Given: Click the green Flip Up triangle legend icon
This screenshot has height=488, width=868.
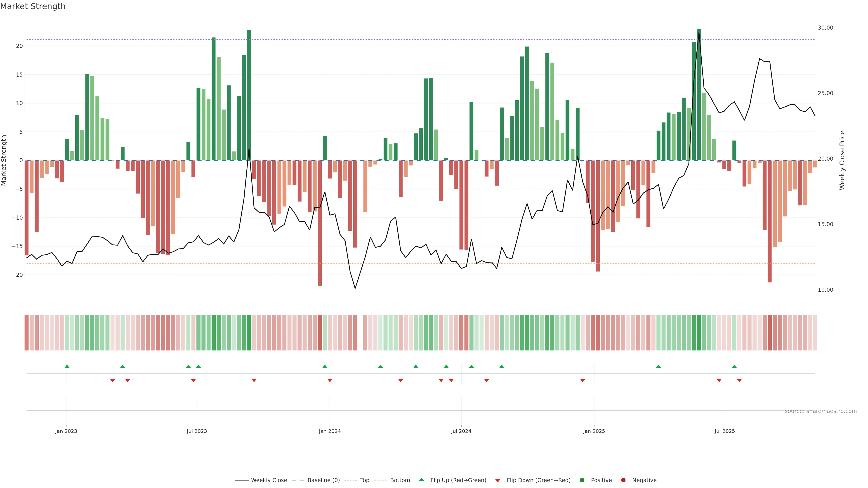Looking at the screenshot, I should coord(421,480).
